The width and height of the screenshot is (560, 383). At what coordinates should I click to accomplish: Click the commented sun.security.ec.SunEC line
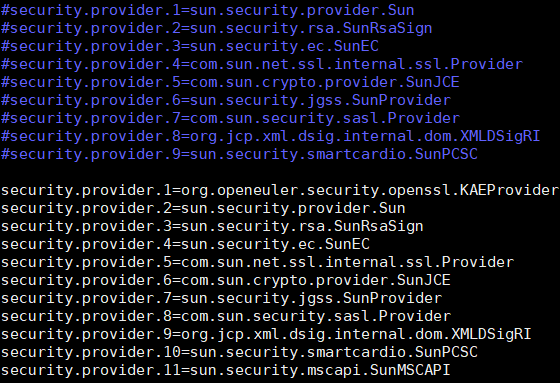[x=190, y=46]
